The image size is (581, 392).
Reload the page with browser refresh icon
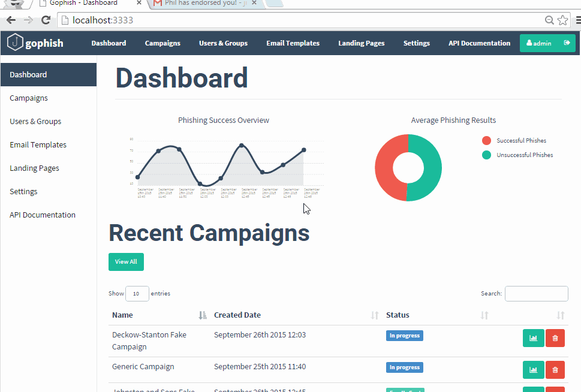coord(46,20)
